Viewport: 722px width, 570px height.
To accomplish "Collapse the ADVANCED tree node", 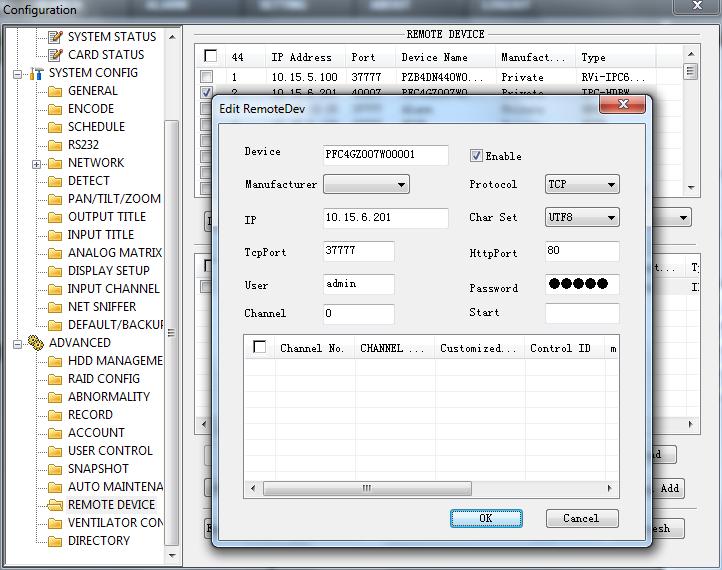I will pos(17,344).
